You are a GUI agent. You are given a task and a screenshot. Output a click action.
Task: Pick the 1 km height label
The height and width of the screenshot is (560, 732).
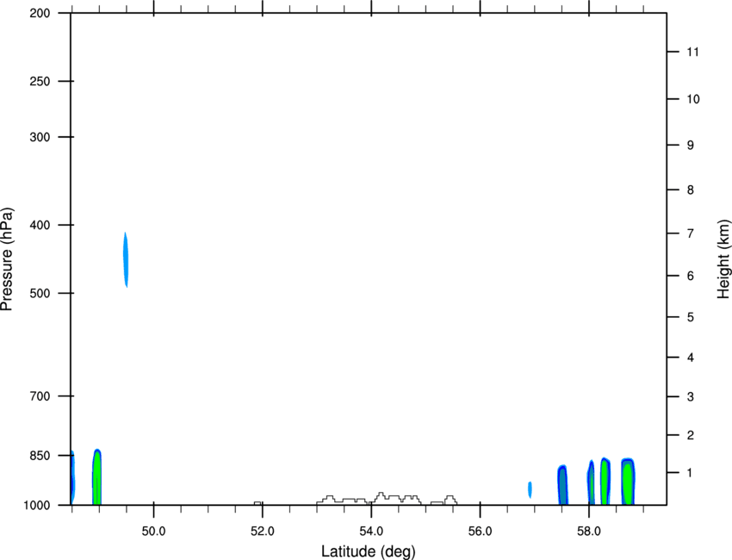691,473
